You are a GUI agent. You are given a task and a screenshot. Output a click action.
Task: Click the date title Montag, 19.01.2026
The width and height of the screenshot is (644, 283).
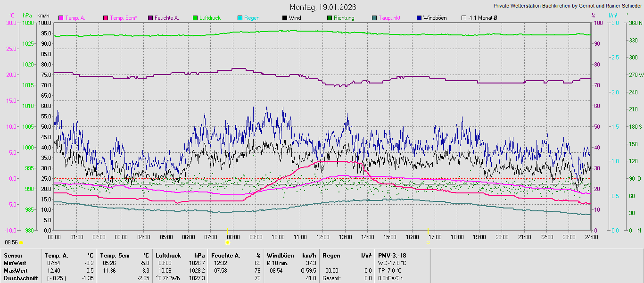(323, 7)
